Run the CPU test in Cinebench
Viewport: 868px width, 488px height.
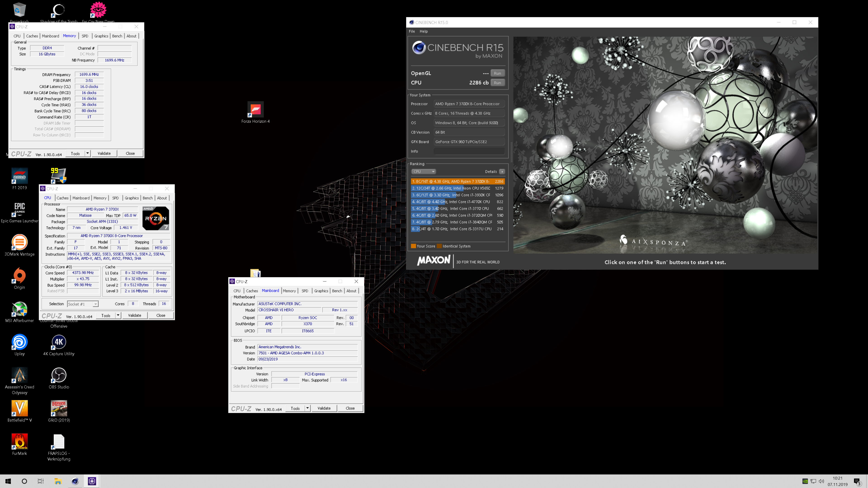497,82
